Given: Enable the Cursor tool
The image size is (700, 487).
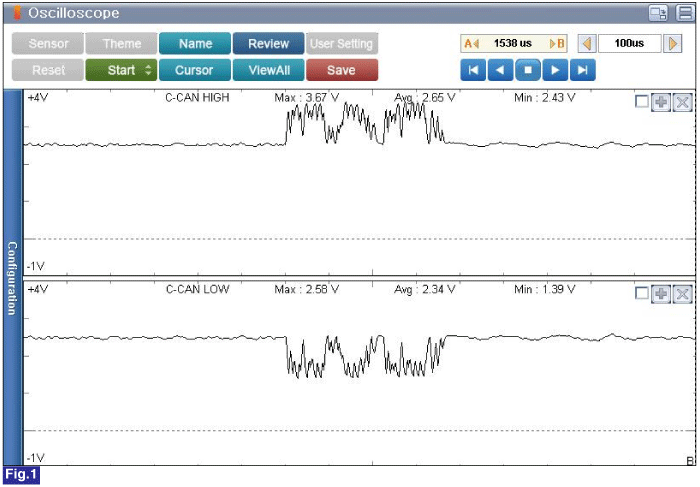Looking at the screenshot, I should click(195, 70).
